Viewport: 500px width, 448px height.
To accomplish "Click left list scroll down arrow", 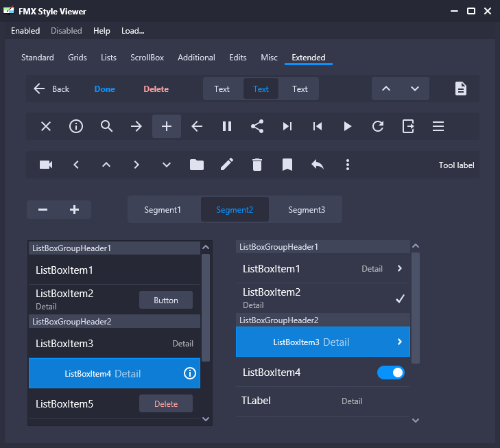I will pos(206,419).
